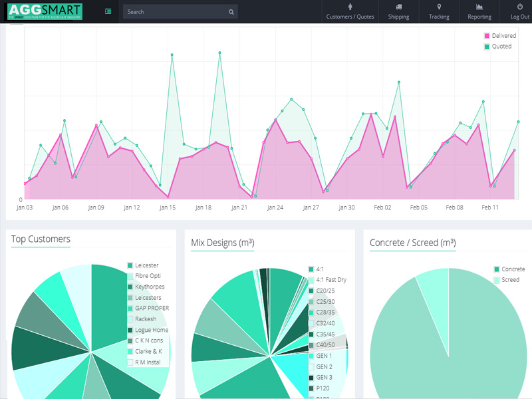
Task: Click the Jan 03 axis label
Action: pos(25,207)
